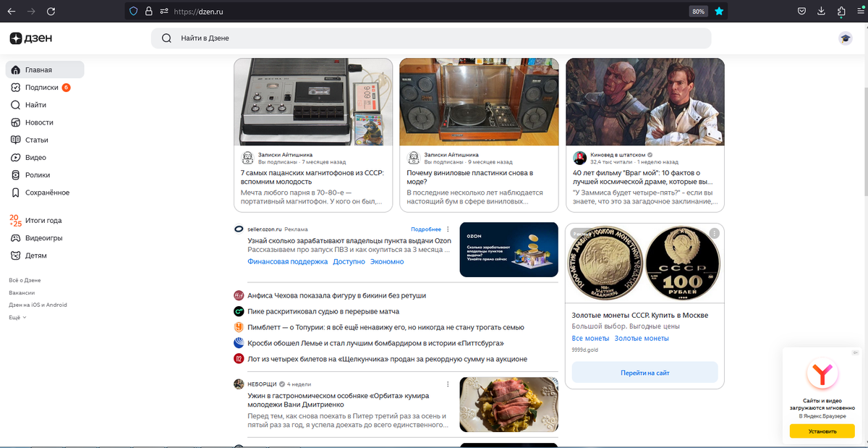This screenshot has width=868, height=448.
Task: Click the Pocket save icon in toolbar
Action: click(x=802, y=12)
